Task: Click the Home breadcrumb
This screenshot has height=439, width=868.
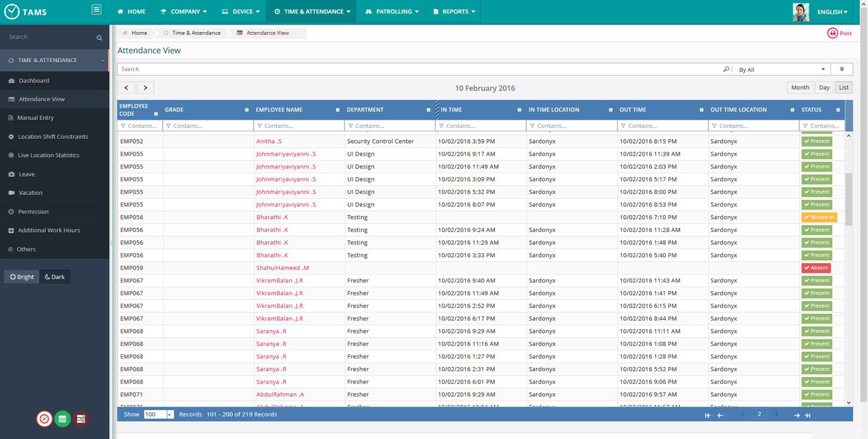Action: (135, 33)
